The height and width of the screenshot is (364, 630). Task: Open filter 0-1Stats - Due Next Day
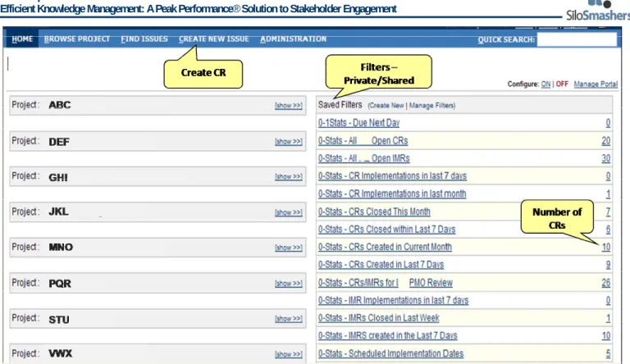(x=358, y=123)
